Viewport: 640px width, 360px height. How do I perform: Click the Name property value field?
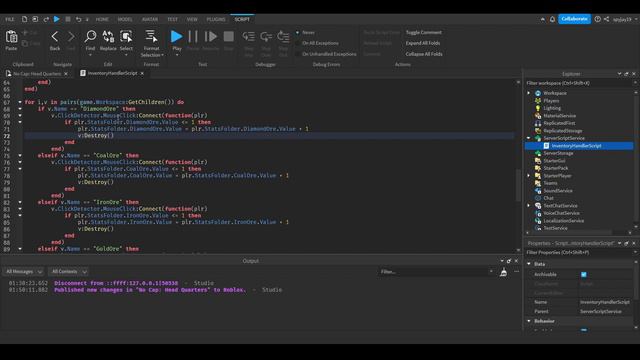(x=605, y=302)
